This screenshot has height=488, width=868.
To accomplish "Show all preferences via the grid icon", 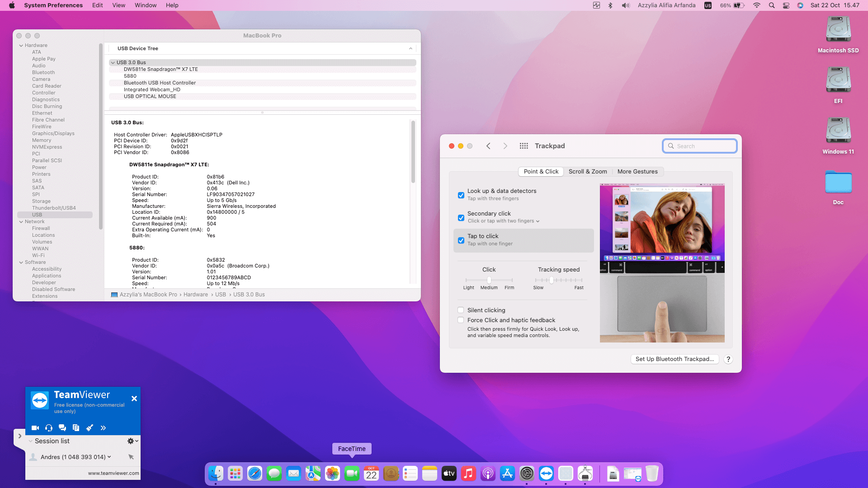I will coord(524,146).
